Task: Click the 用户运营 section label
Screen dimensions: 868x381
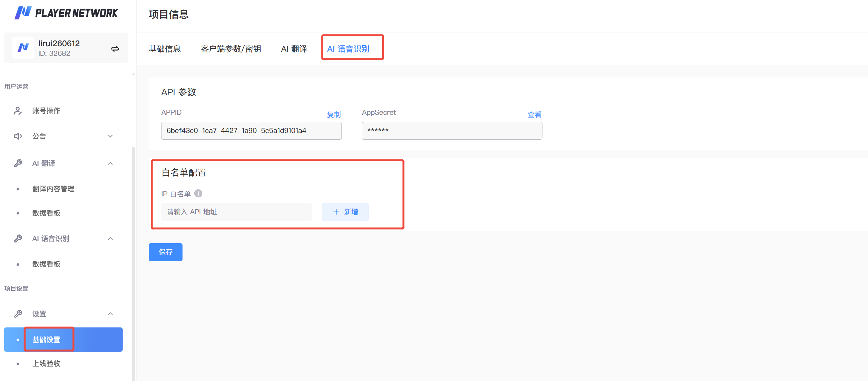Action: coord(16,87)
